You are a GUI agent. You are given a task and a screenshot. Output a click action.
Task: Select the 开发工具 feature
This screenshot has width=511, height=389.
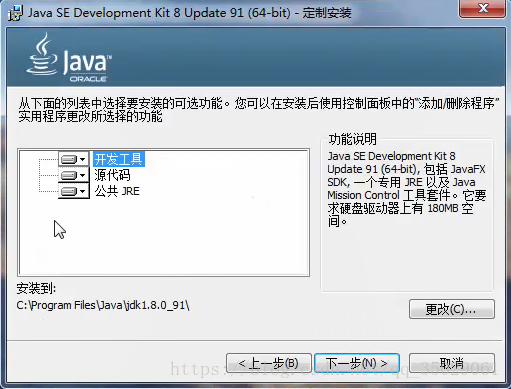click(x=119, y=159)
